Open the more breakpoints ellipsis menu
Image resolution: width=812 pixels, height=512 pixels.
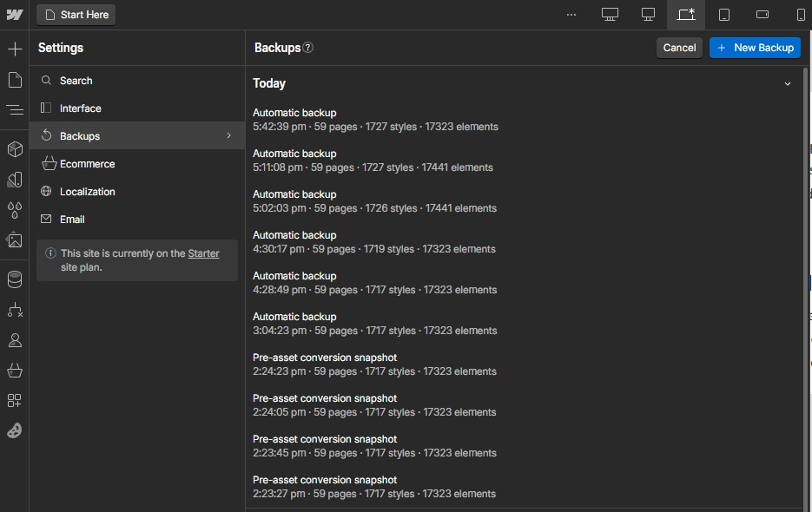point(571,15)
